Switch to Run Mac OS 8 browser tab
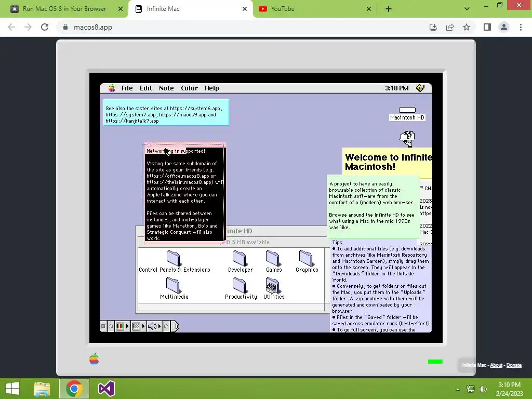 [x=64, y=9]
